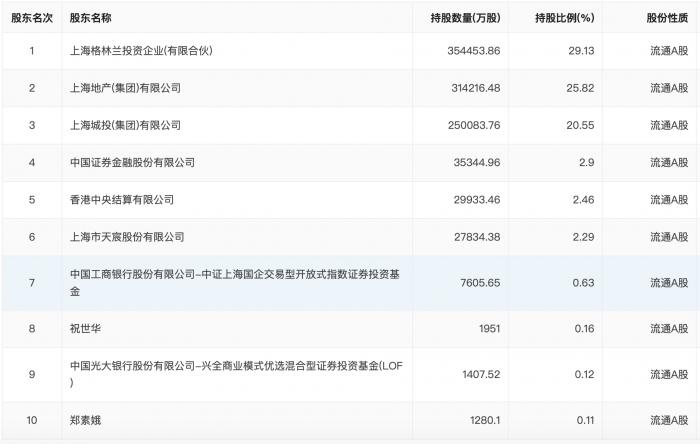
Task: Click percentage value 2.46
Action: (x=583, y=200)
